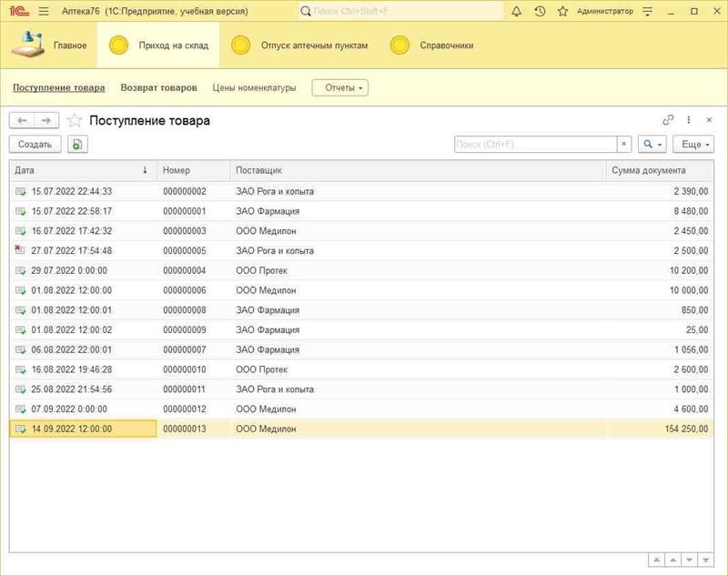728x576 pixels.
Task: Open the 1C main menu hamburger icon
Action: [x=44, y=11]
